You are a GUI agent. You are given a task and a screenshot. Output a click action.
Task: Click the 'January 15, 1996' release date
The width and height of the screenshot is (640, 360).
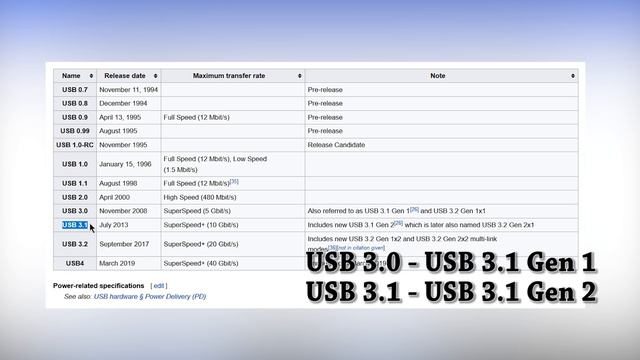tap(125, 164)
